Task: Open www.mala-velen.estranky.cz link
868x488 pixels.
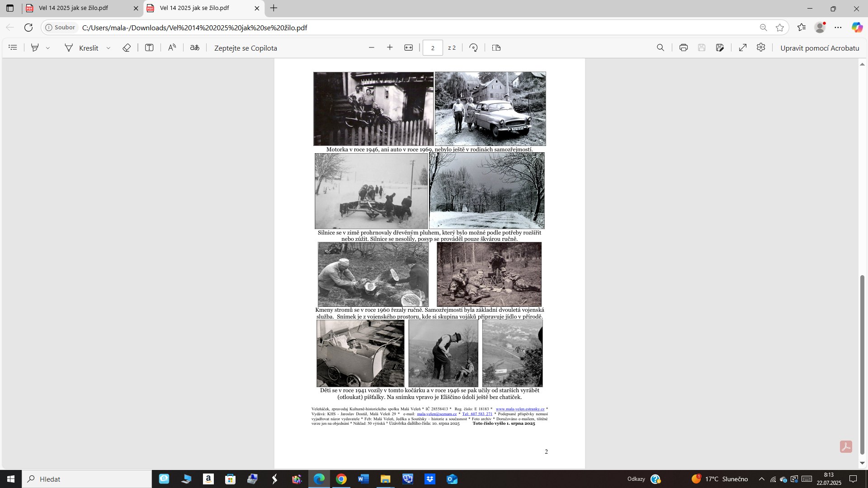Action: coord(520,409)
